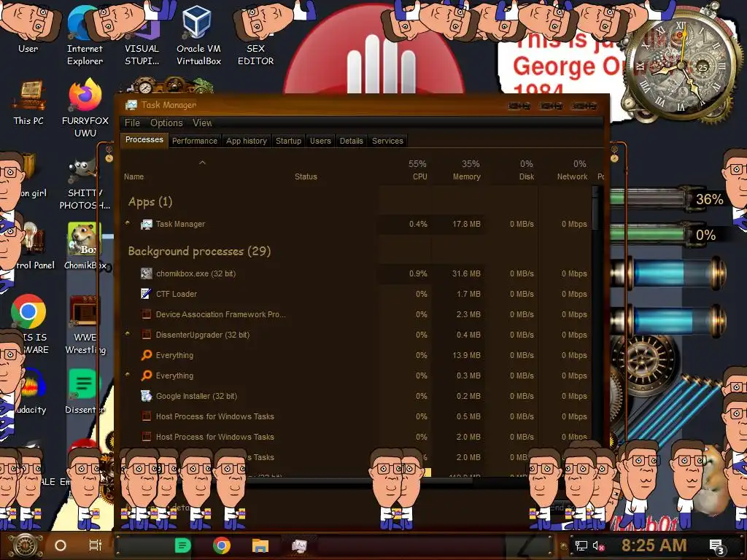Select first Host Process for Windows Tasks
This screenshot has height=560, width=747.
tap(356, 416)
